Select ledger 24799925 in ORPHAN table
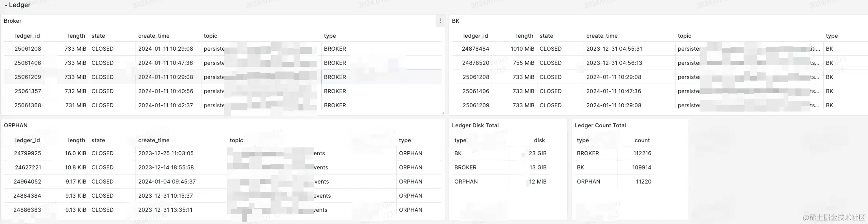This screenshot has height=224, width=868. 27,153
